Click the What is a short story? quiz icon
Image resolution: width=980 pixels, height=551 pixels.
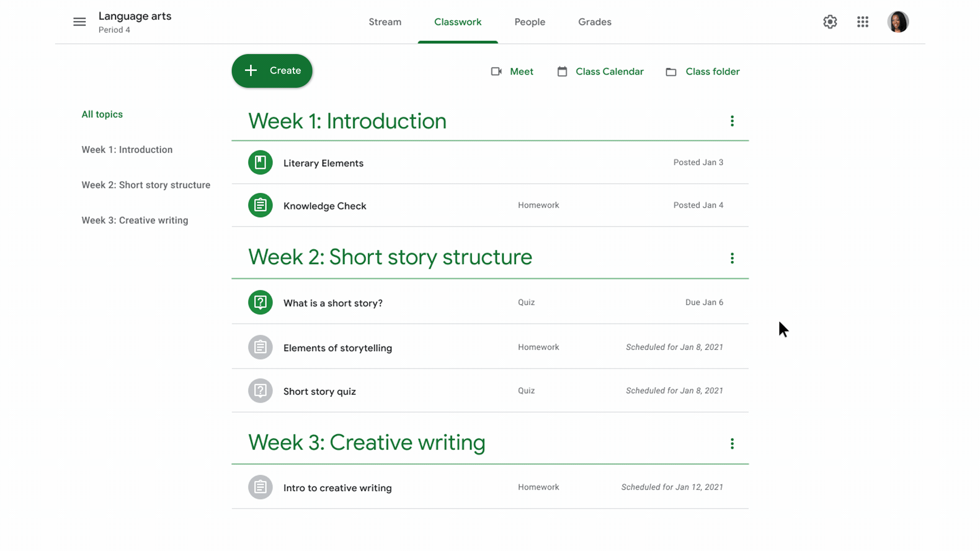click(x=260, y=302)
